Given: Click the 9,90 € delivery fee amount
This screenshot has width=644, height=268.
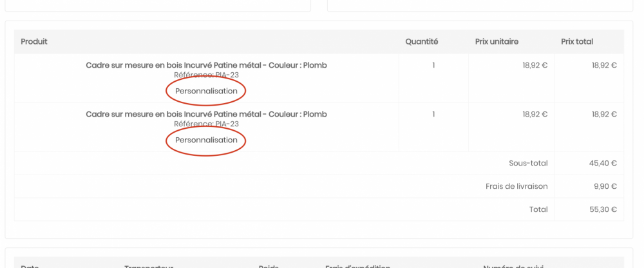Looking at the screenshot, I should click(x=605, y=186).
